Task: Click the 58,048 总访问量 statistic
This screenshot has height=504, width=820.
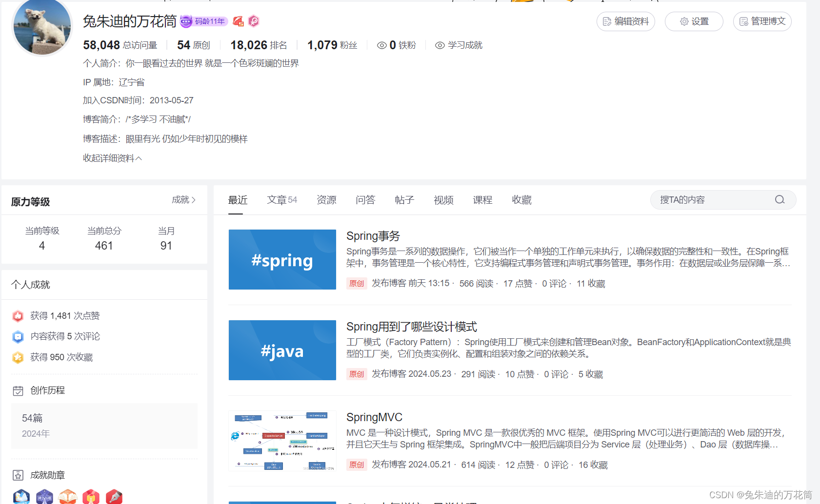Action: [x=120, y=45]
